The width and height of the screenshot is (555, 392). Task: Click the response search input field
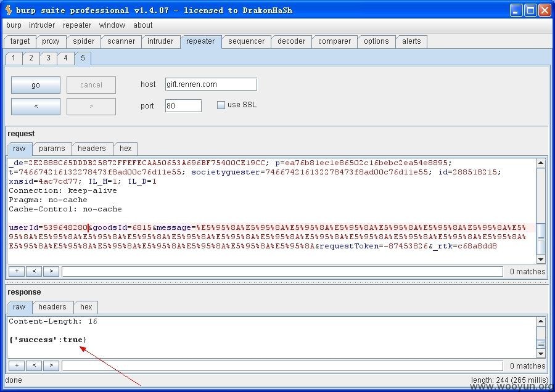(x=282, y=366)
